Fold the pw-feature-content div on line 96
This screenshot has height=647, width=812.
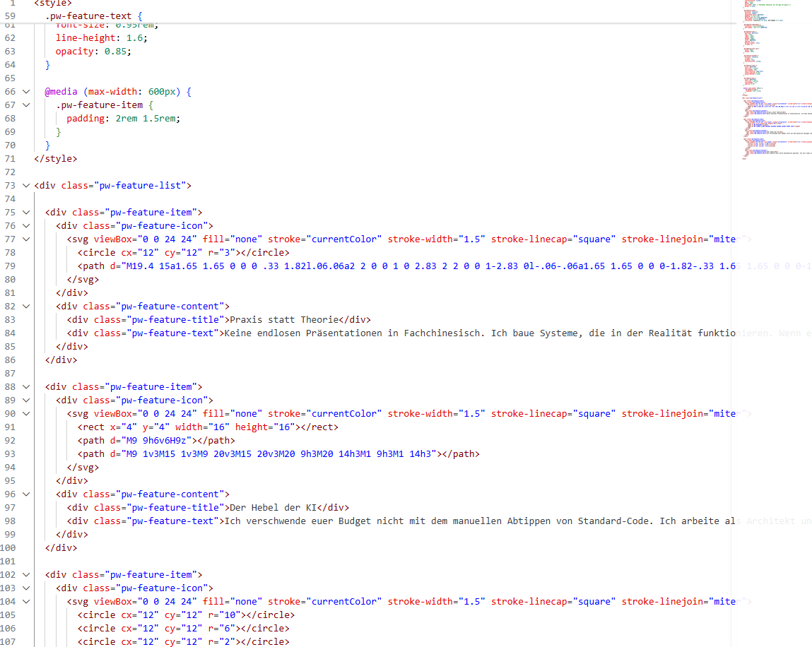(x=26, y=494)
